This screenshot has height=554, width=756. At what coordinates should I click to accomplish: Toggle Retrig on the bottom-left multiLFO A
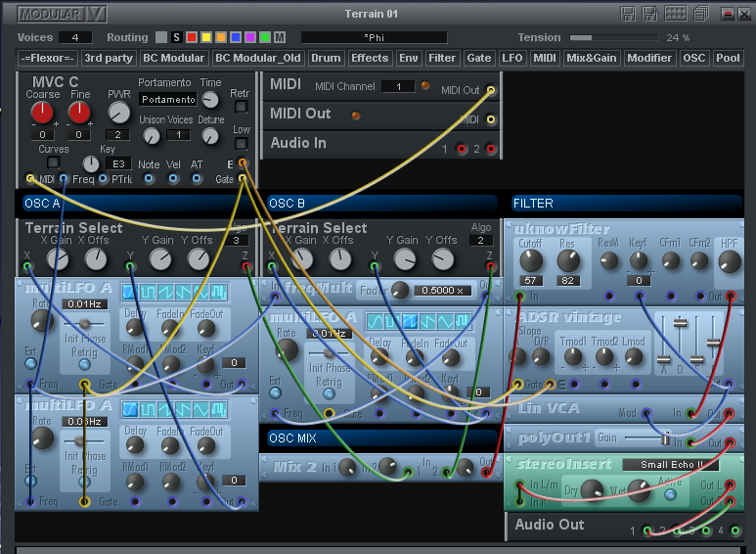[84, 482]
